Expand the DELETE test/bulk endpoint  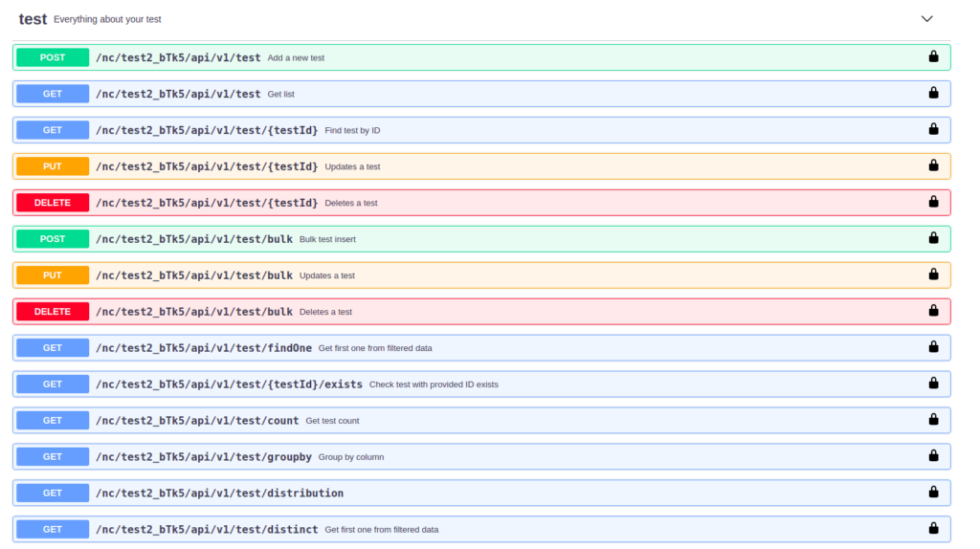point(481,312)
